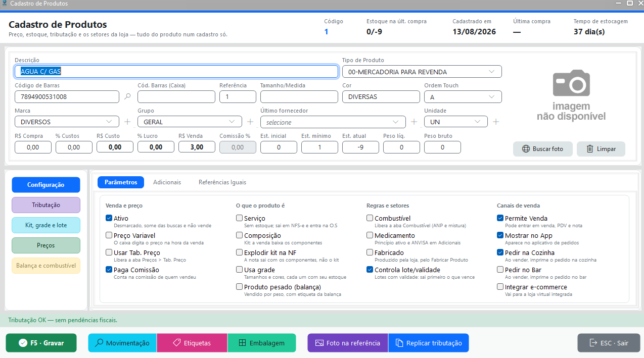Clear the photo with the Limpar button
Screen dimensions: 644x358
coord(601,149)
